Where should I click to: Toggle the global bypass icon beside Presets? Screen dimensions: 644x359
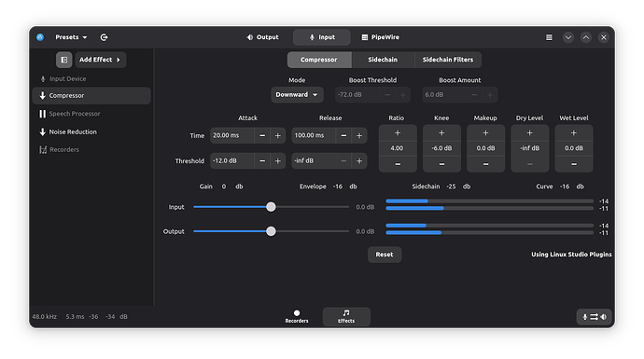tap(104, 37)
